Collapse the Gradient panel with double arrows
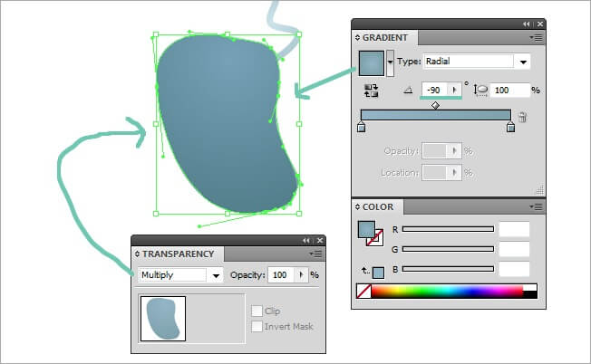The height and width of the screenshot is (364, 591). coord(526,24)
